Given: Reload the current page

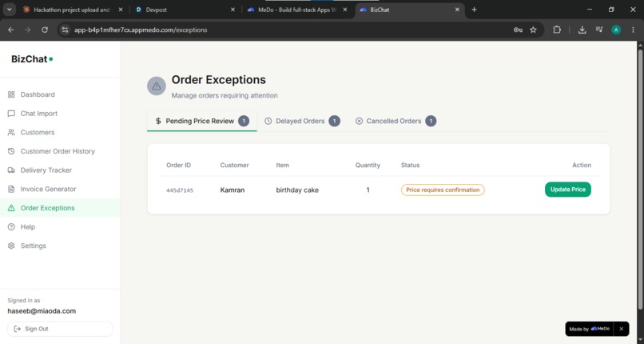Looking at the screenshot, I should (x=45, y=30).
